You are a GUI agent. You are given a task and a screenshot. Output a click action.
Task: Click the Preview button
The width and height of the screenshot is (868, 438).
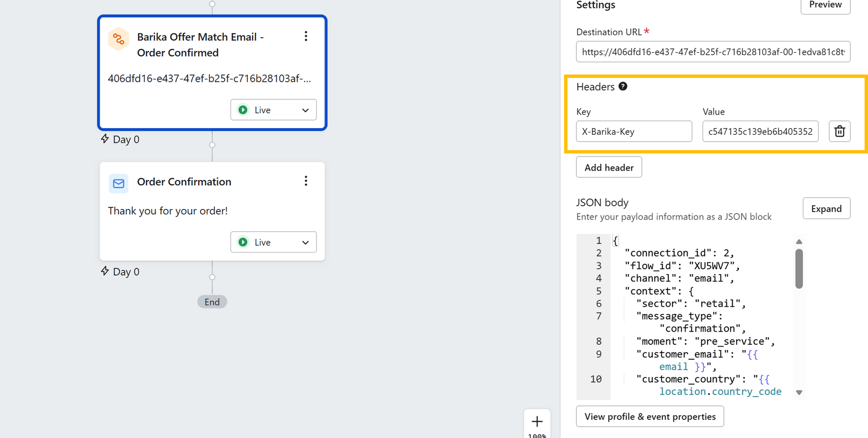(x=825, y=5)
